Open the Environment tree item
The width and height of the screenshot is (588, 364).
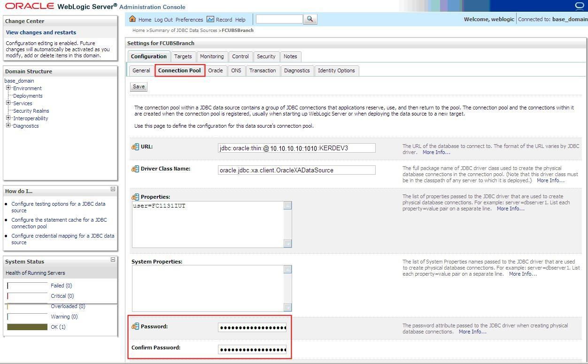(27, 88)
